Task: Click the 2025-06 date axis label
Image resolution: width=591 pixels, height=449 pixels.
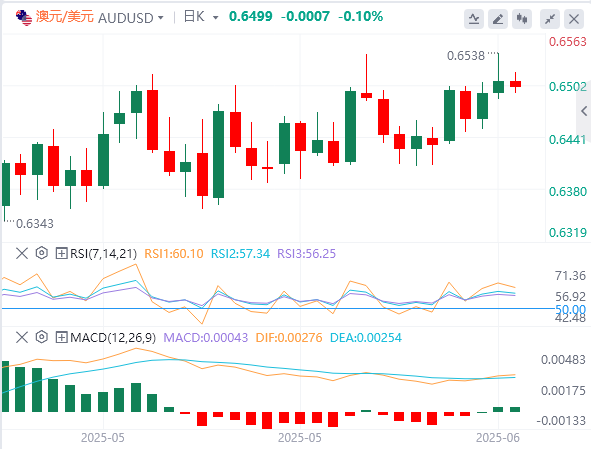Action: pos(498,438)
